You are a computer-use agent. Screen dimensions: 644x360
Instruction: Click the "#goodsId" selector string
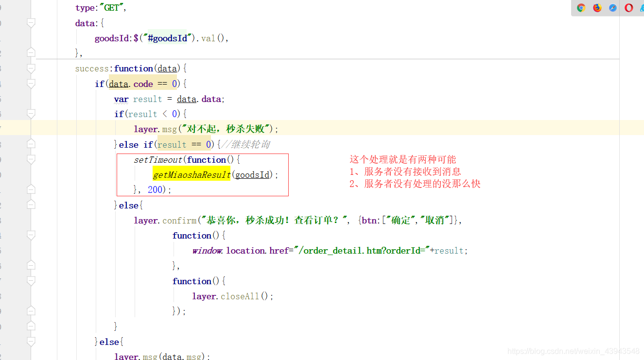pos(168,38)
